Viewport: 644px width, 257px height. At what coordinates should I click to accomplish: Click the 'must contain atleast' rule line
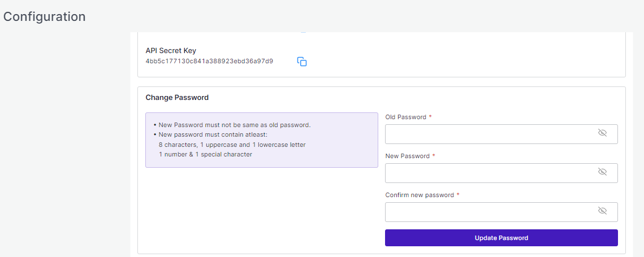click(213, 135)
